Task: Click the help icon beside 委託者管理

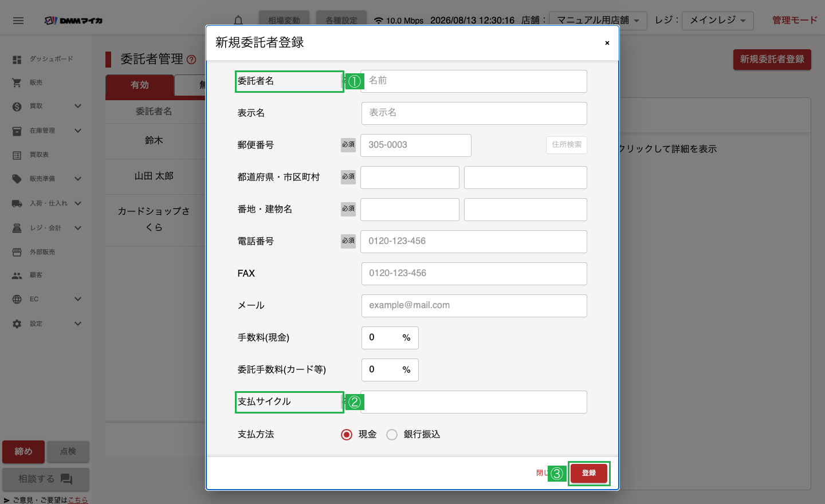Action: (x=191, y=60)
